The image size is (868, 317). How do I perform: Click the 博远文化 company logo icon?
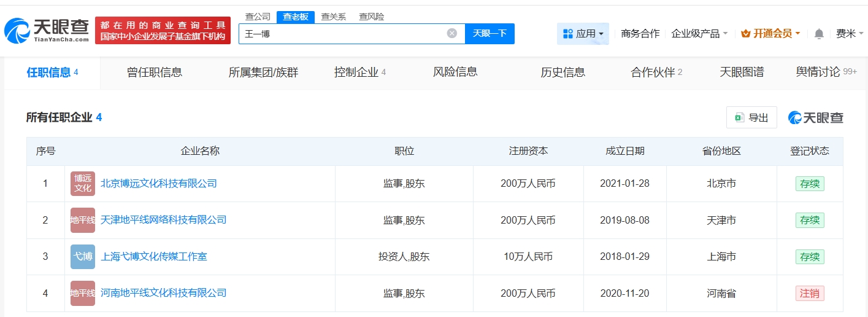tap(83, 184)
